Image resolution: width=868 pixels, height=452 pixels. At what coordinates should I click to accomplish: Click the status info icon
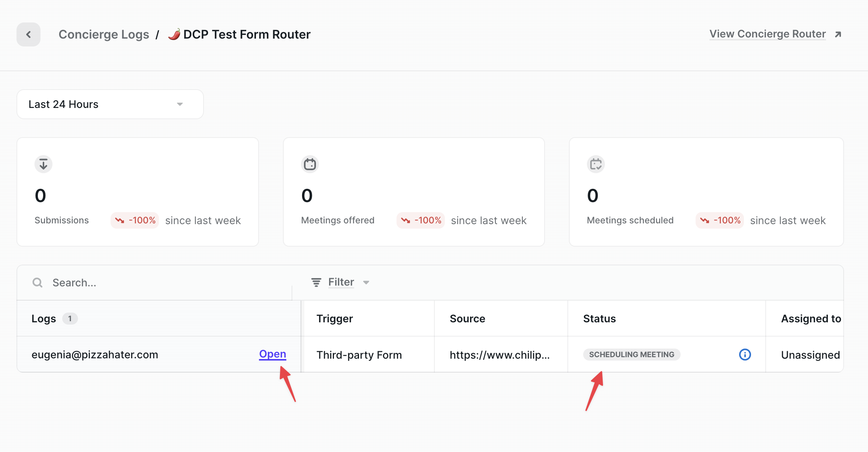coord(745,355)
